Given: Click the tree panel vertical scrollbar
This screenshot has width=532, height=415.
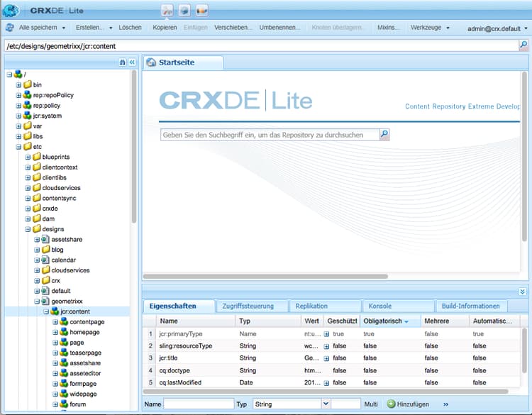Looking at the screenshot, I should tap(133, 146).
